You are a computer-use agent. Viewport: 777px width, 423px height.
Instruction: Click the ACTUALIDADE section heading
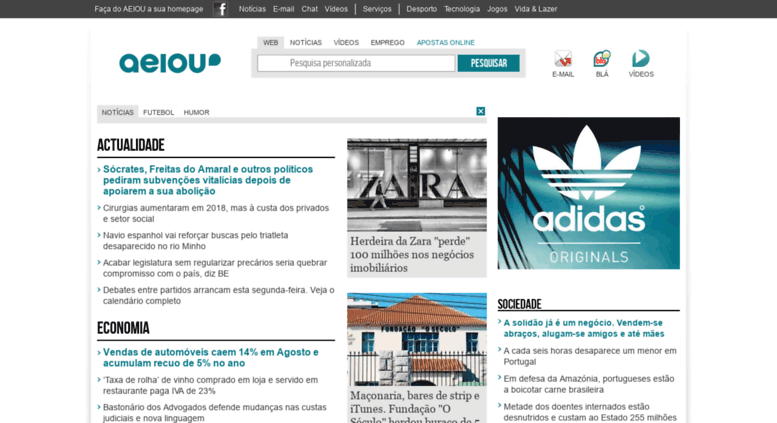(x=131, y=145)
